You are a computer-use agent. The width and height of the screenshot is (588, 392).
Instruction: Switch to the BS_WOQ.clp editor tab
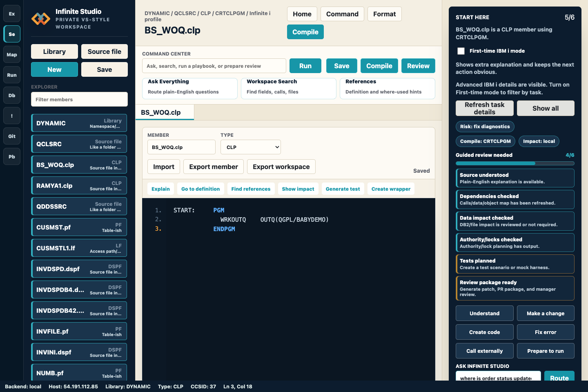click(165, 112)
